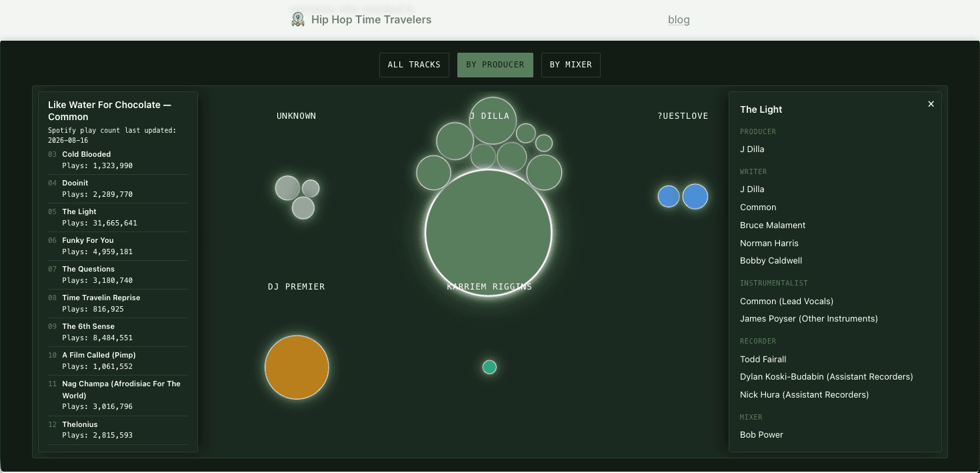Click Bruce Malament in the writer list
The image size is (980, 473).
[x=773, y=225]
